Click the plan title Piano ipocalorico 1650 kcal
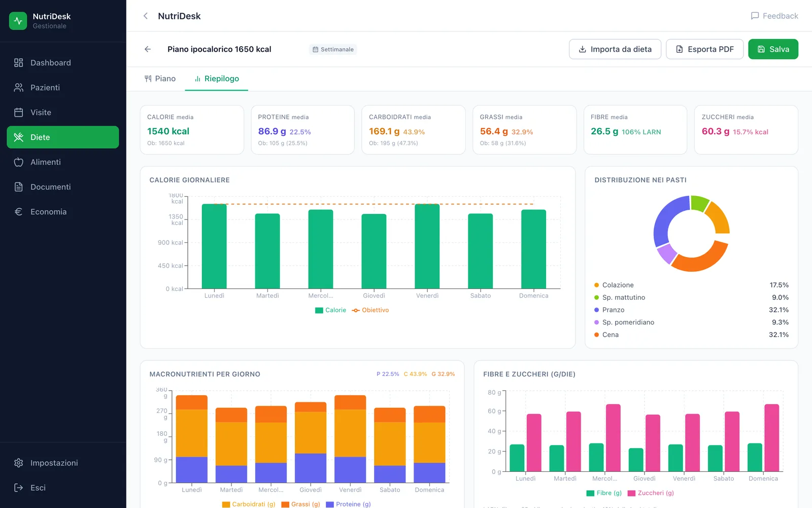Viewport: 812px width, 508px height. pyautogui.click(x=219, y=49)
